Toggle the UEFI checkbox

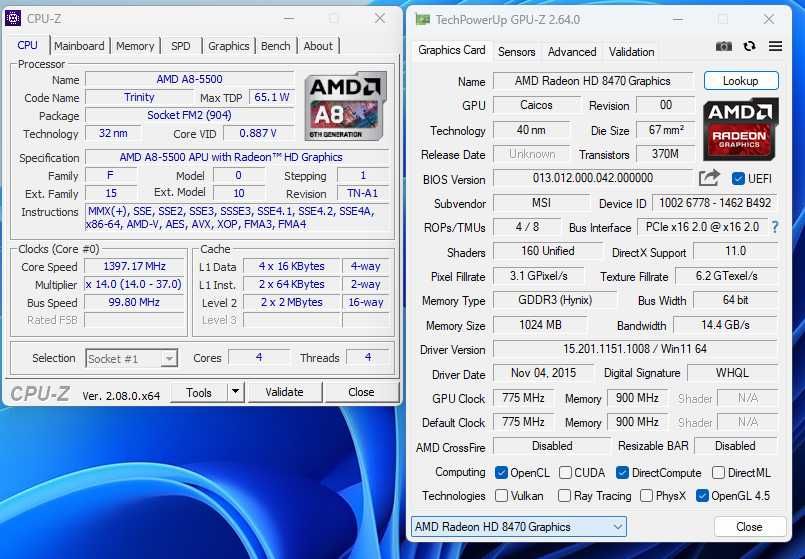738,179
